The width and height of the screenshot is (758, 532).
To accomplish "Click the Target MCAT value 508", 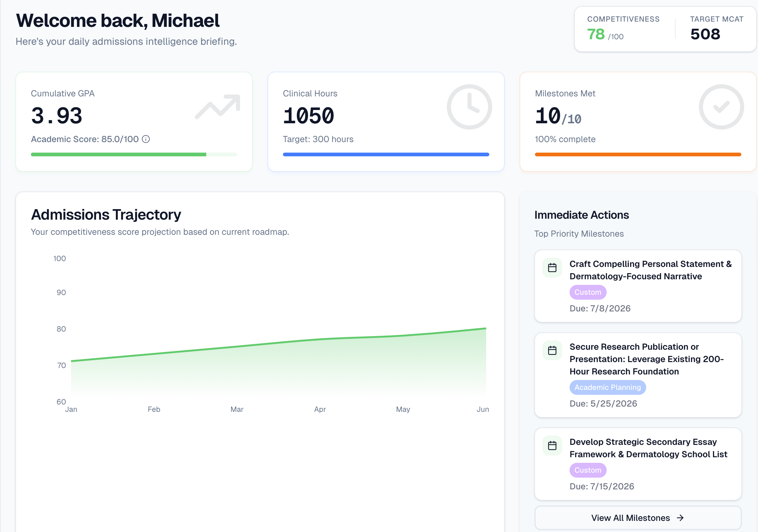I will [705, 34].
